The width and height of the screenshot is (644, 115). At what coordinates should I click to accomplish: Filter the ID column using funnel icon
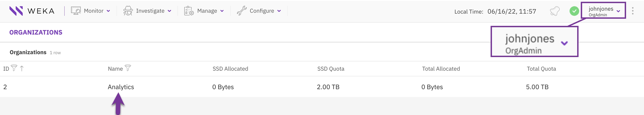click(x=14, y=68)
